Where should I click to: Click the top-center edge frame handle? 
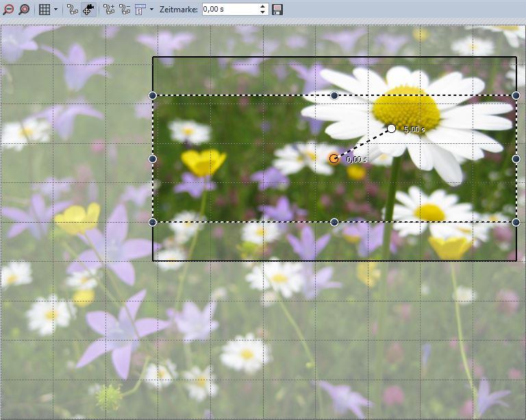334,95
